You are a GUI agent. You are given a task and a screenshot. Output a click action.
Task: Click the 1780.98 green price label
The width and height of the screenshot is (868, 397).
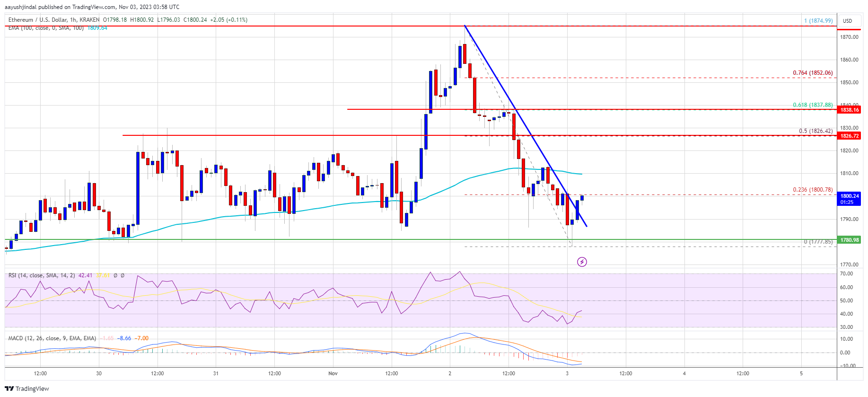click(x=849, y=240)
